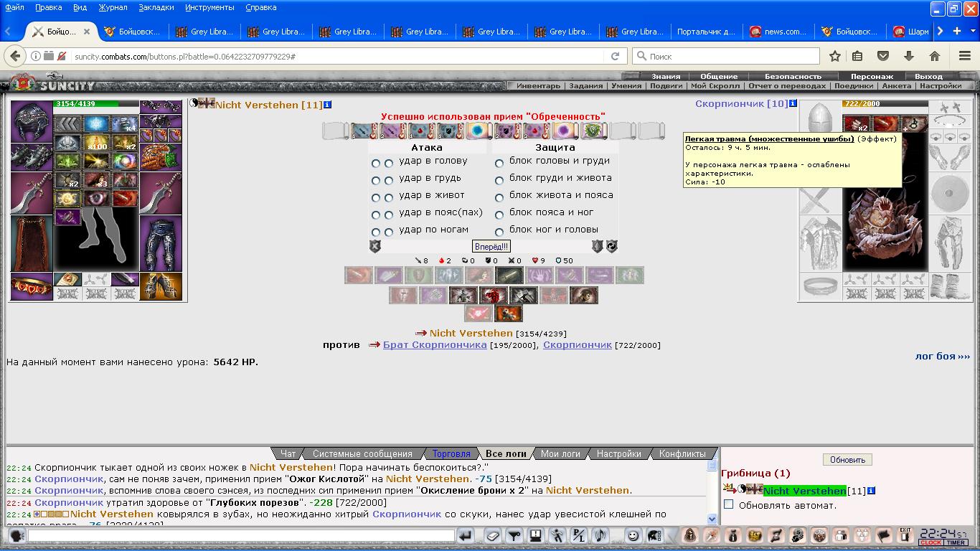
Task: Click enemy health bar 722/2000
Action: click(x=885, y=104)
